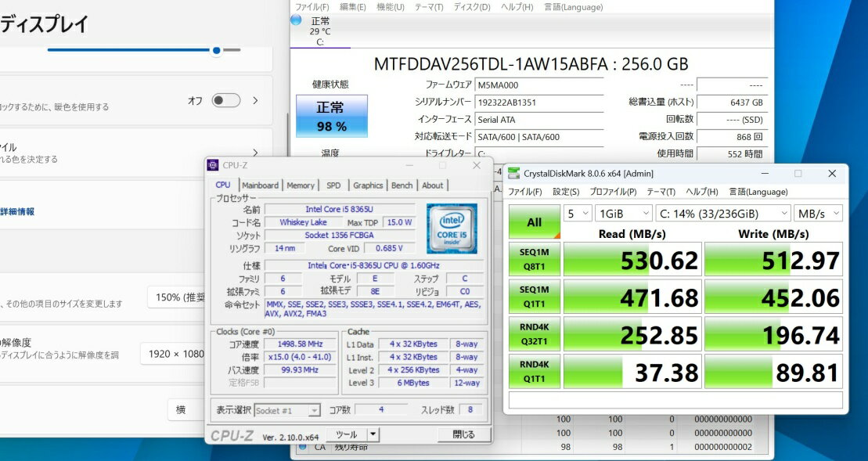Click the Intel Core i5 logo badge
The width and height of the screenshot is (868, 461).
tap(452, 228)
